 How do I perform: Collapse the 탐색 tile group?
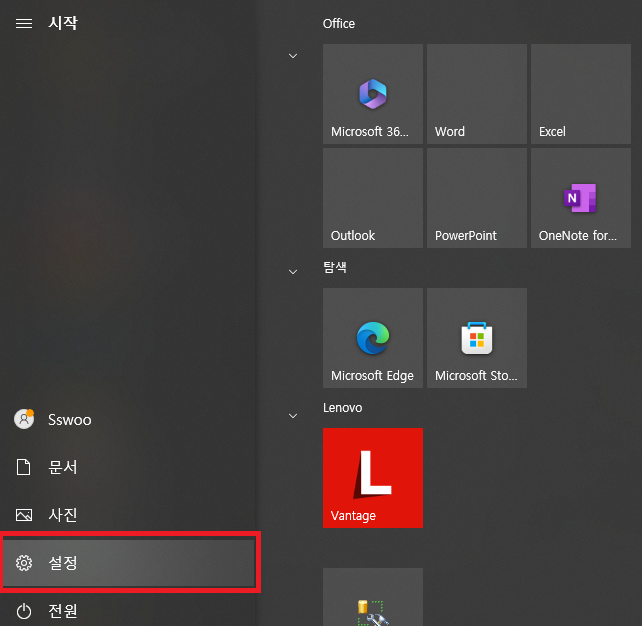coord(293,272)
